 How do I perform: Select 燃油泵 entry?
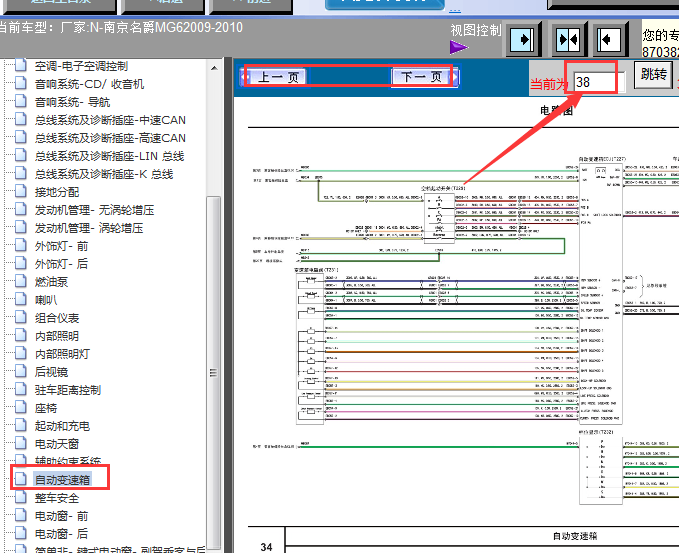(52, 282)
